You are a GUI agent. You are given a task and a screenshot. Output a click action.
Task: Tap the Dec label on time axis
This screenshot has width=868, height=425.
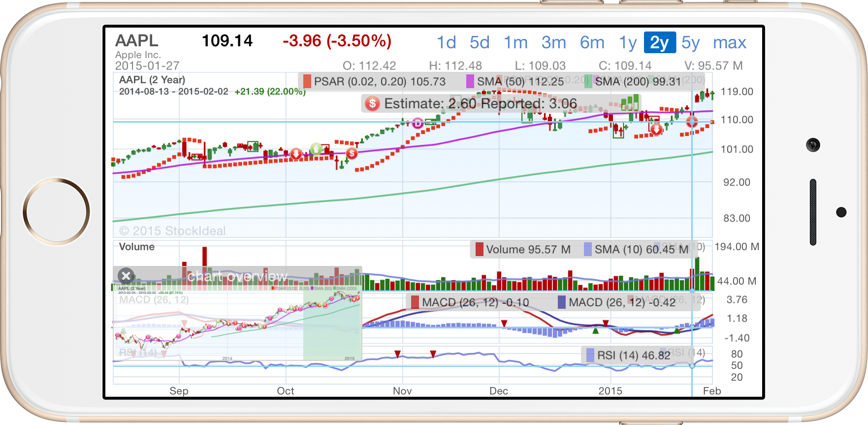tap(499, 391)
